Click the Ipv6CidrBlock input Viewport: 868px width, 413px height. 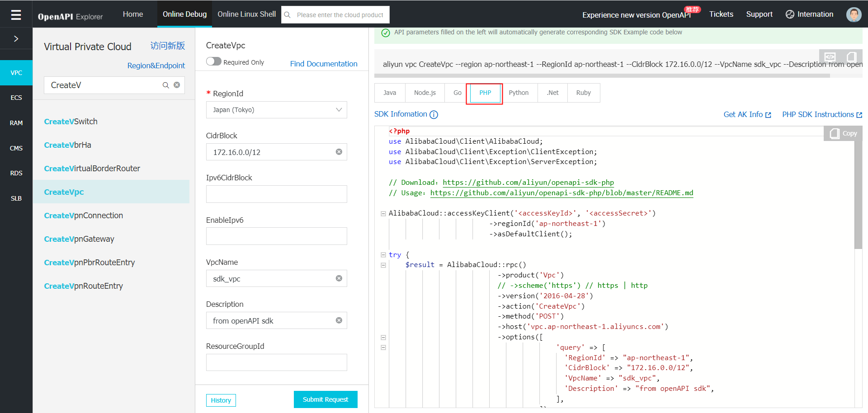(x=277, y=194)
